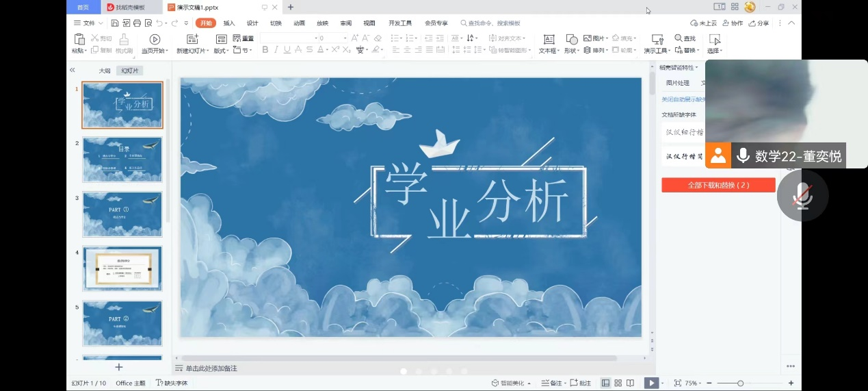Screen dimensions: 868x391
Task: Click the red 全部下载和替换 button
Action: tap(718, 185)
